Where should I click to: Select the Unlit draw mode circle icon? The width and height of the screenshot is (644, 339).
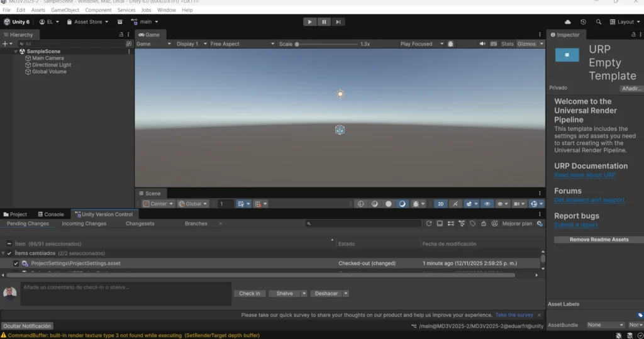pos(388,204)
